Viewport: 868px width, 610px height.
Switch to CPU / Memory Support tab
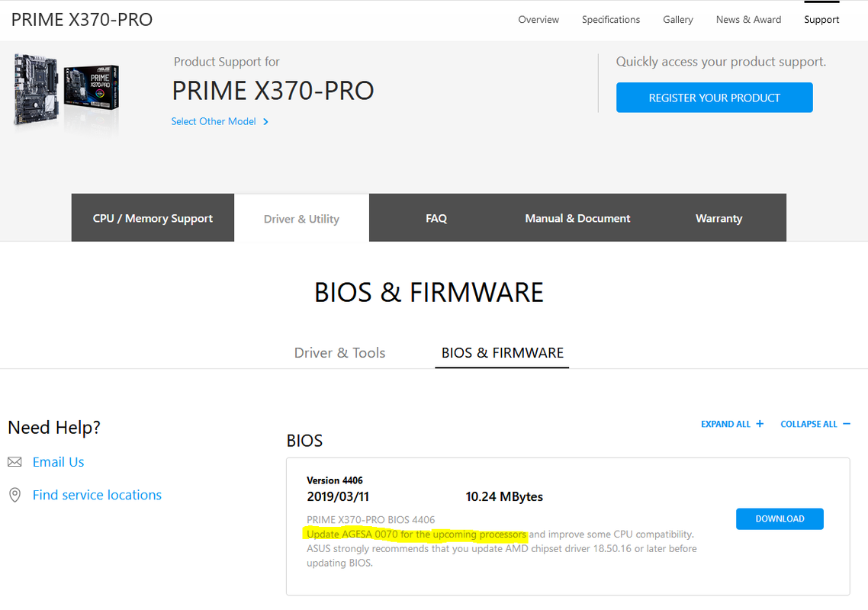click(153, 218)
